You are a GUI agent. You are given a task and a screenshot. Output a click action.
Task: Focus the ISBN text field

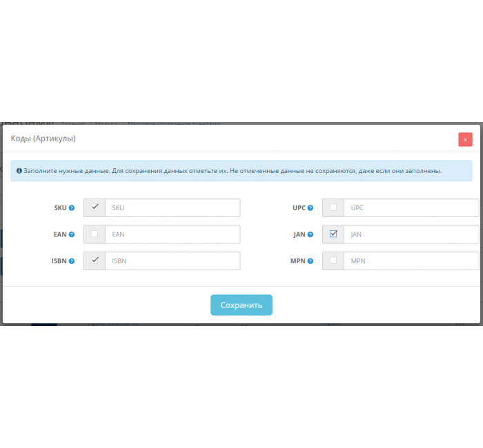coord(172,261)
